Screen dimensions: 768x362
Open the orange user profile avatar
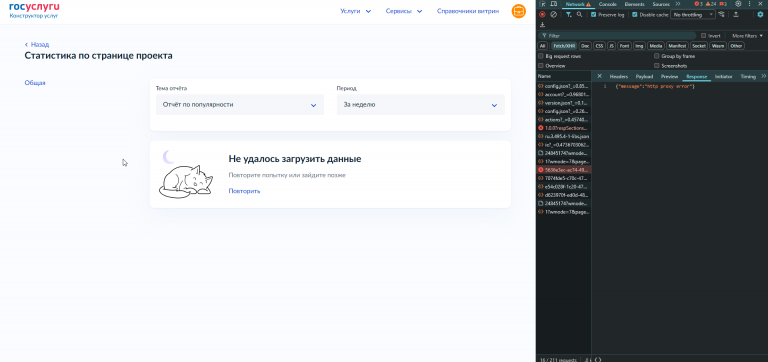pos(519,11)
